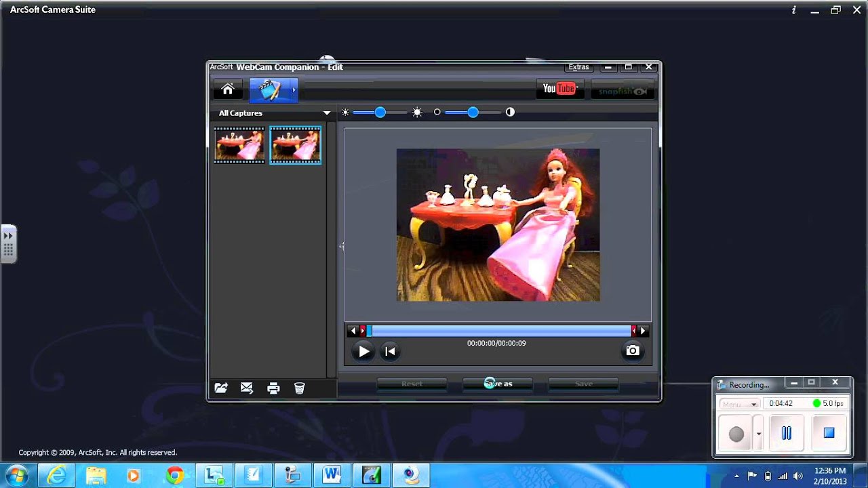Open the captures folder icon
Viewport: 868px width, 488px height.
(221, 388)
